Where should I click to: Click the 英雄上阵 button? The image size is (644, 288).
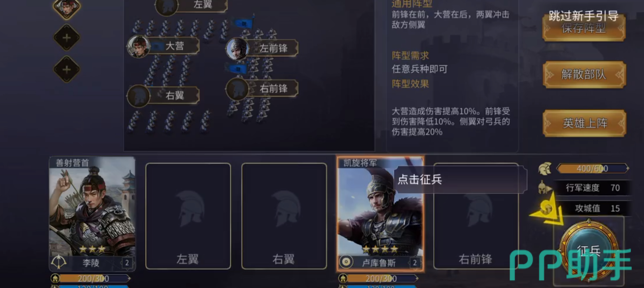click(x=585, y=123)
